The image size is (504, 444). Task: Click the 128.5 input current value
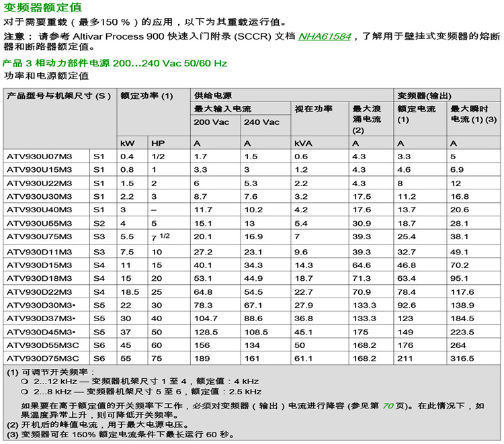206,332
